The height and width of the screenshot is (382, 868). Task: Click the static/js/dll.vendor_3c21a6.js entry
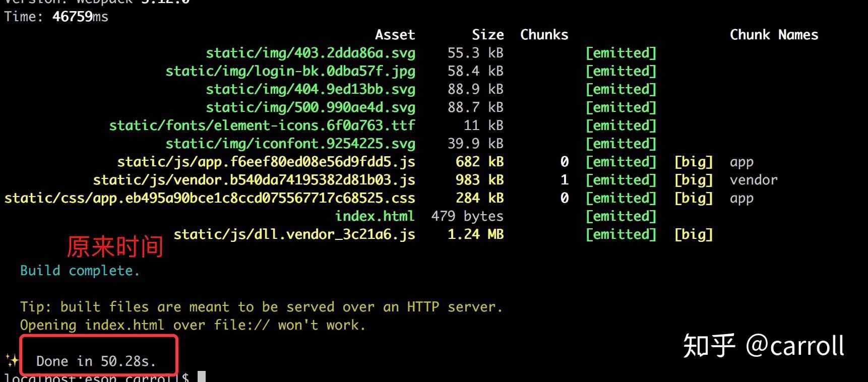(x=294, y=234)
